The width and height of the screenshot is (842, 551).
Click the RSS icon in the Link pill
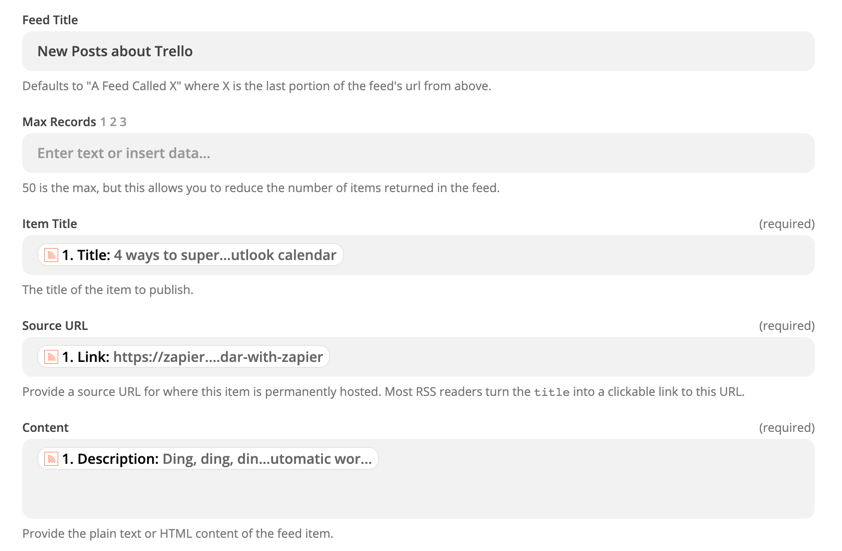pyautogui.click(x=51, y=357)
